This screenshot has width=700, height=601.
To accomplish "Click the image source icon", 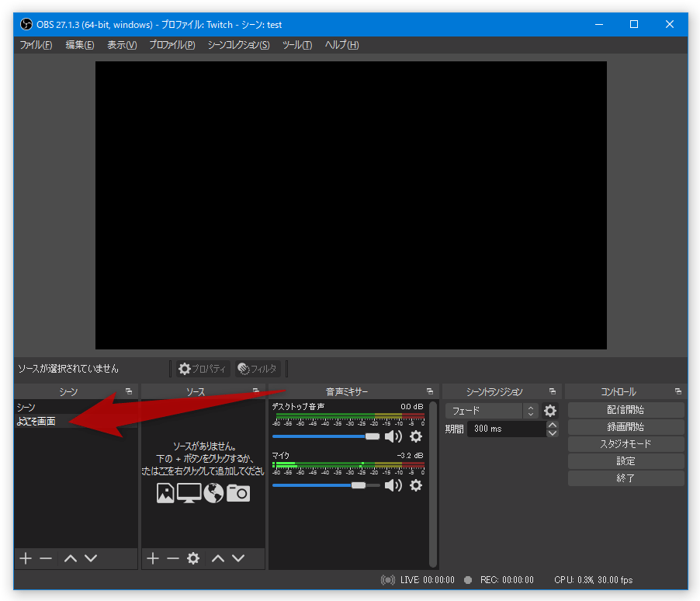I will pyautogui.click(x=165, y=493).
